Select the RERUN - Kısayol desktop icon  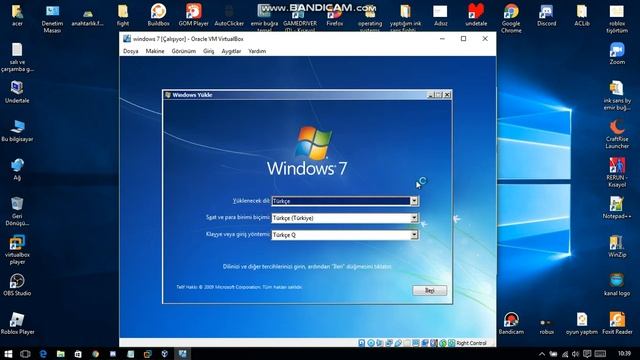(x=617, y=172)
